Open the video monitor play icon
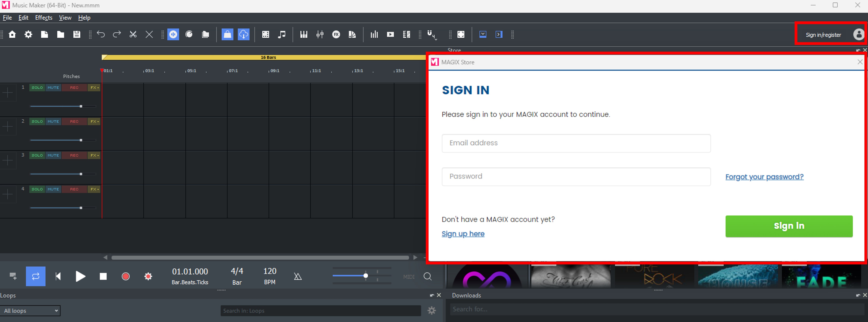868x322 pixels. [390, 34]
